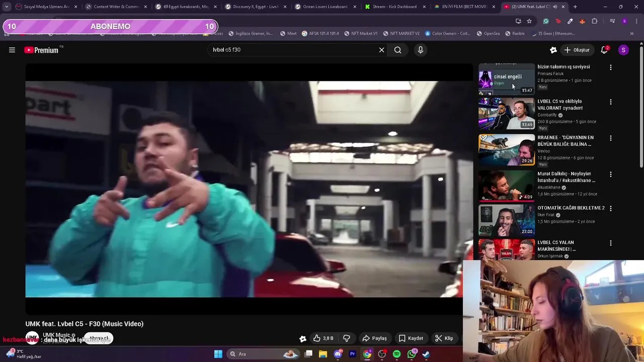Open options for 'LVBEL C5 YALAN MAKİNESİNDE' video

pyautogui.click(x=611, y=243)
